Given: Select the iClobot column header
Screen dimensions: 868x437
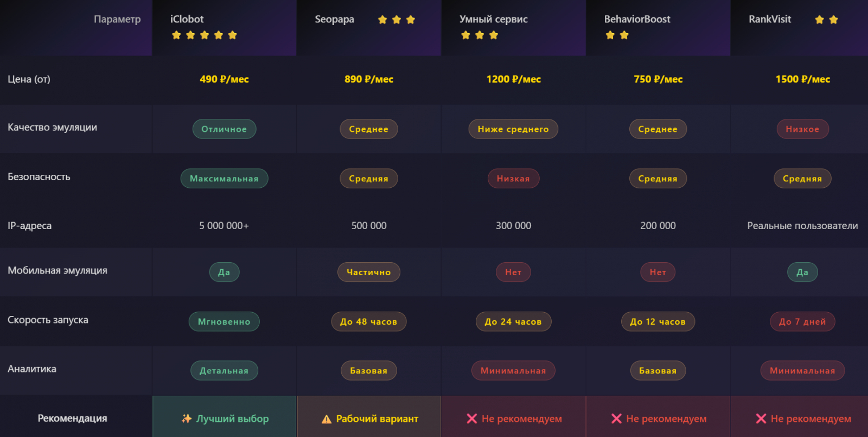Looking at the screenshot, I should [x=187, y=19].
